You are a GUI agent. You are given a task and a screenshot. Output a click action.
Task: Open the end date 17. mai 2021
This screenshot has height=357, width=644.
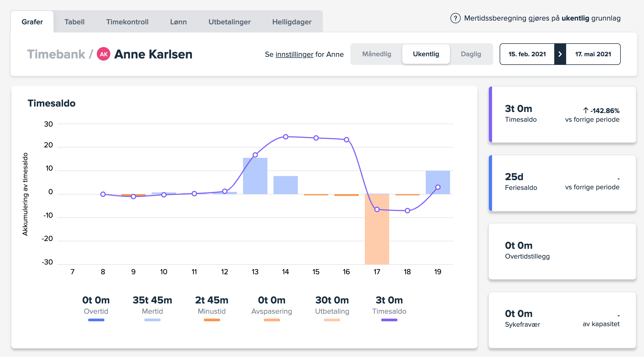point(593,54)
